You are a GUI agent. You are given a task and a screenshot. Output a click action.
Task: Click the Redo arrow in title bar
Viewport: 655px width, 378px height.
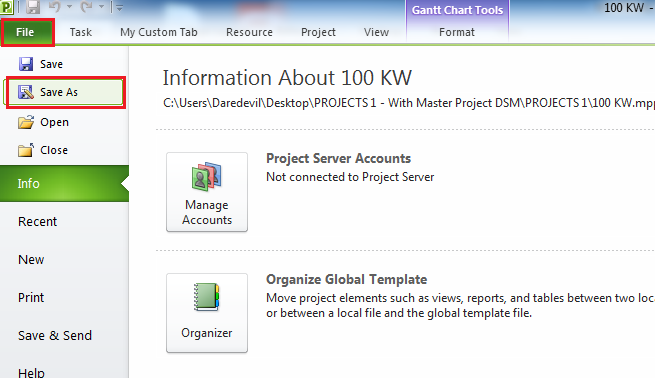(87, 7)
